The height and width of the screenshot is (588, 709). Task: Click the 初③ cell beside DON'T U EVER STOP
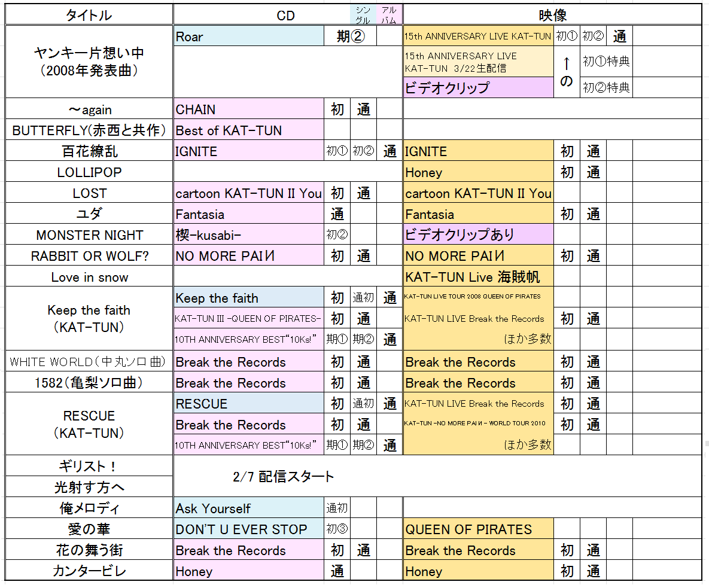(x=337, y=529)
